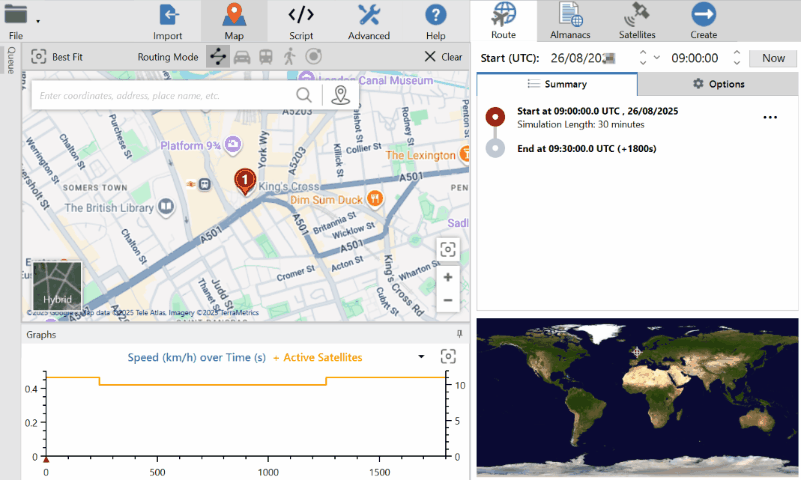801x480 pixels.
Task: Click the map search input field
Action: [x=163, y=95]
